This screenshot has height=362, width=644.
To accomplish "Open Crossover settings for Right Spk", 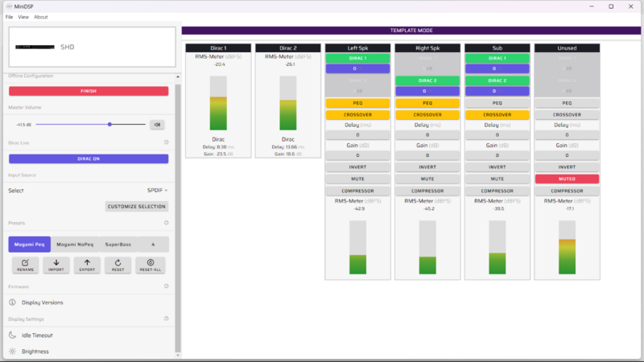I will (x=427, y=115).
